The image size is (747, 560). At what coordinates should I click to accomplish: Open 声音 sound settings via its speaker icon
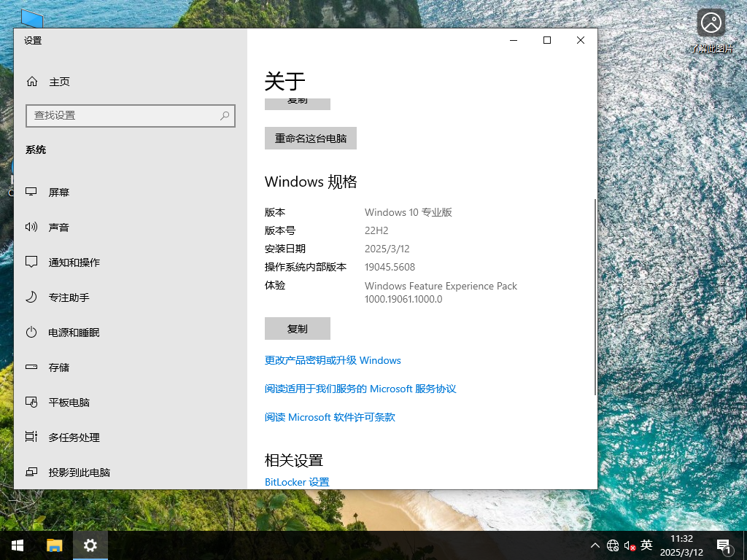click(31, 227)
